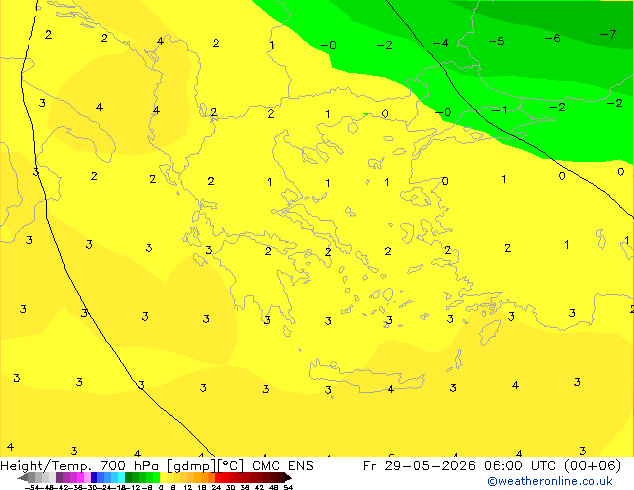Click the 'Fr 29-05-2026 06:00 UTC' date text

tap(460, 466)
